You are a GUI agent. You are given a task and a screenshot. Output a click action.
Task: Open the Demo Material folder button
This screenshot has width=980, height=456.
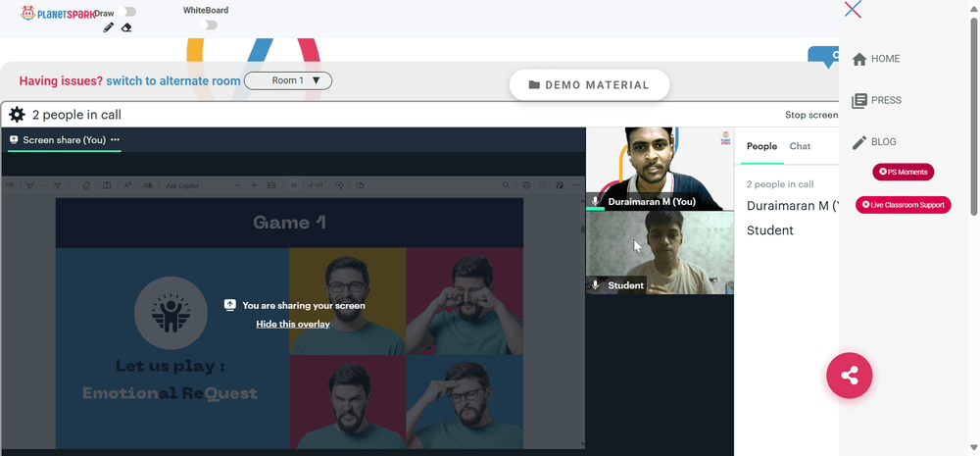589,85
